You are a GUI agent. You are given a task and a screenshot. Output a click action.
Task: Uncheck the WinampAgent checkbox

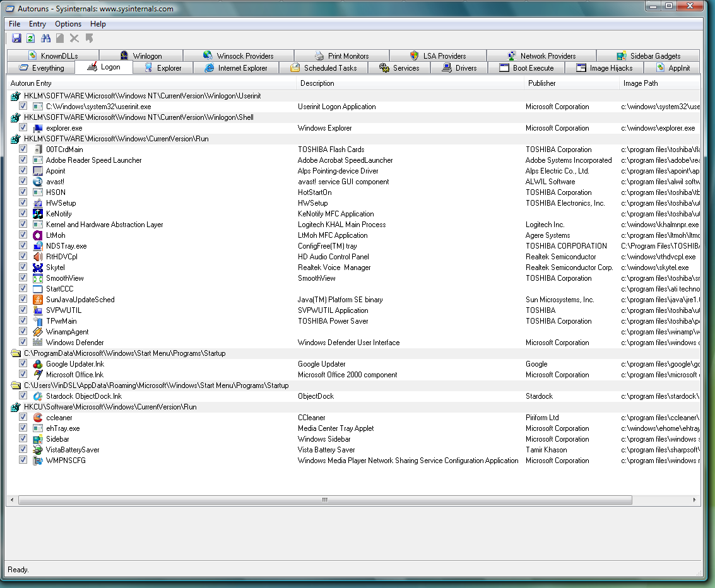click(23, 332)
